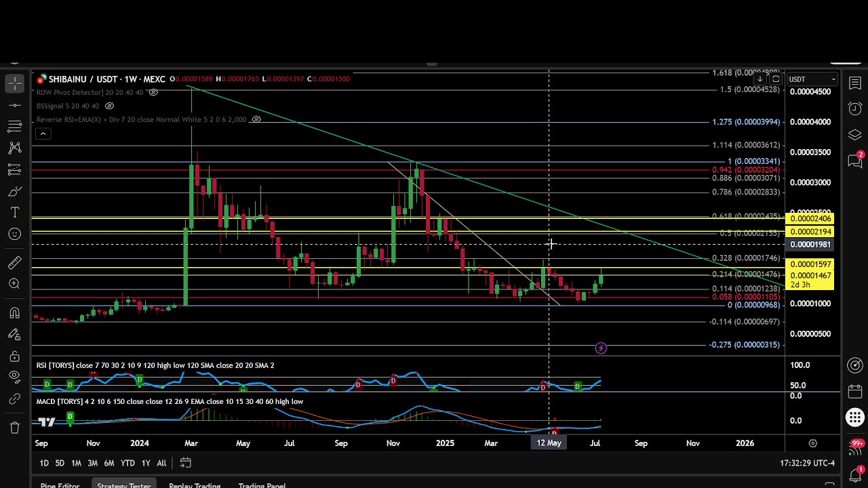The image size is (868, 488).
Task: Set chart range to 1M
Action: coord(76,463)
